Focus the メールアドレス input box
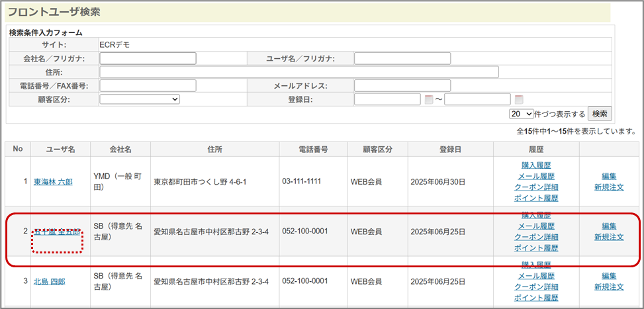This screenshot has height=309, width=644. [402, 85]
